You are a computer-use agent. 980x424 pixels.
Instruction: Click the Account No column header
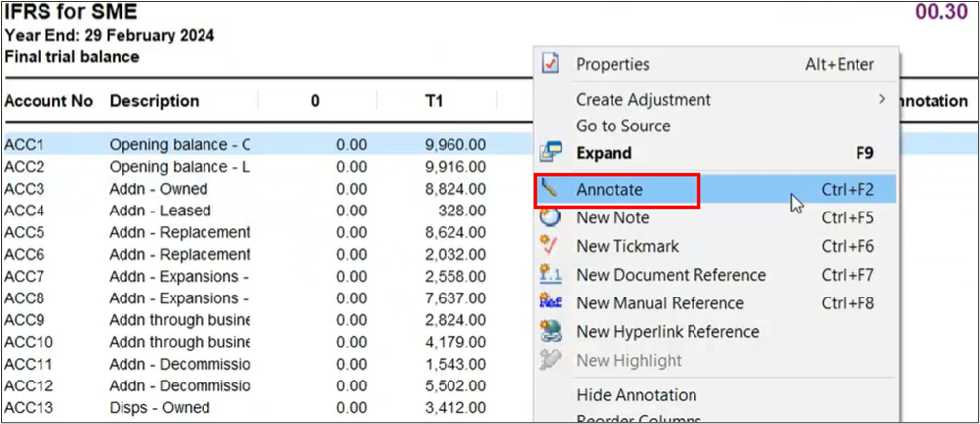[x=48, y=101]
